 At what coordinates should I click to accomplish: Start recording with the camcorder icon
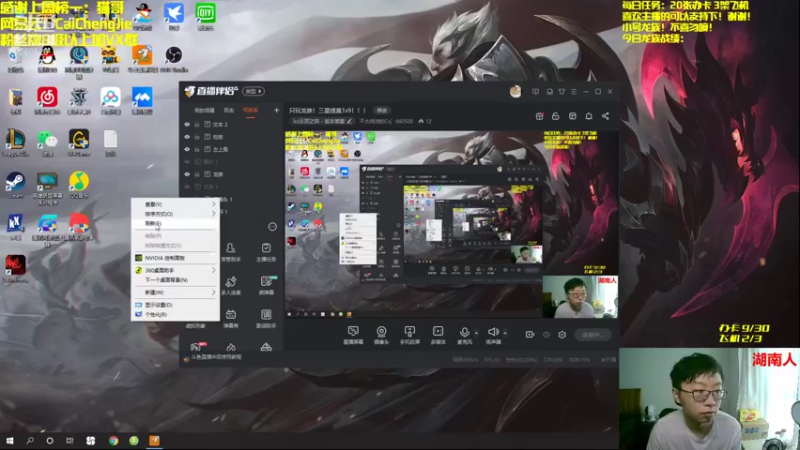530,335
